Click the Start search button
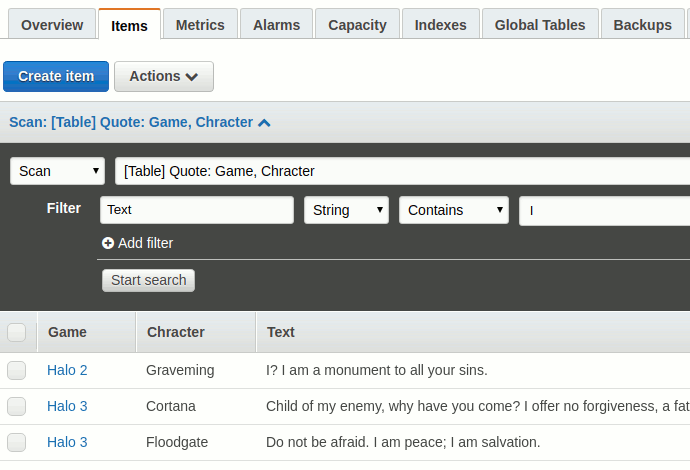Viewport: 690px width, 470px height. click(148, 280)
